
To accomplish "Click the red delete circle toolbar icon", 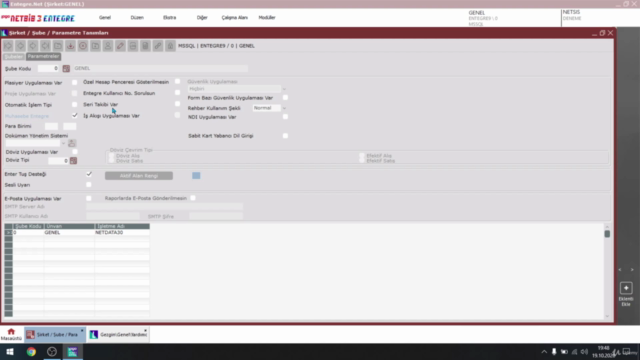I will click(83, 46).
